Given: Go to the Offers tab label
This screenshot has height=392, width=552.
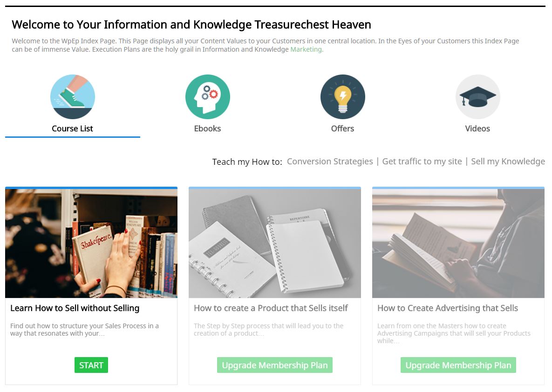Looking at the screenshot, I should click(342, 128).
